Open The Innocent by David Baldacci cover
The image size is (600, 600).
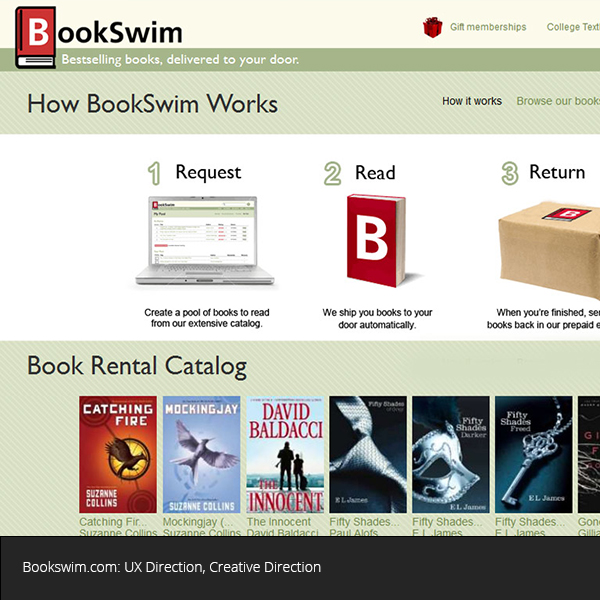click(284, 455)
